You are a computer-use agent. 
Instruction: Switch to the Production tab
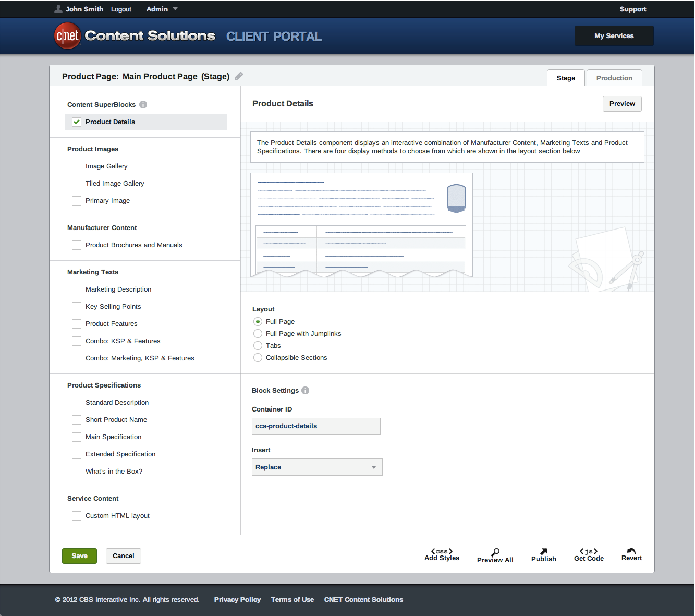coord(614,78)
